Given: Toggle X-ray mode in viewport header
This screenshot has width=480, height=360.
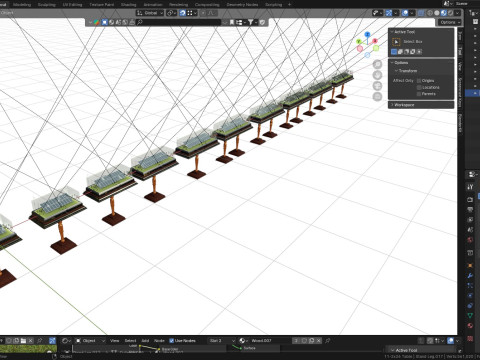Looking at the screenshot, I should click(x=421, y=13).
